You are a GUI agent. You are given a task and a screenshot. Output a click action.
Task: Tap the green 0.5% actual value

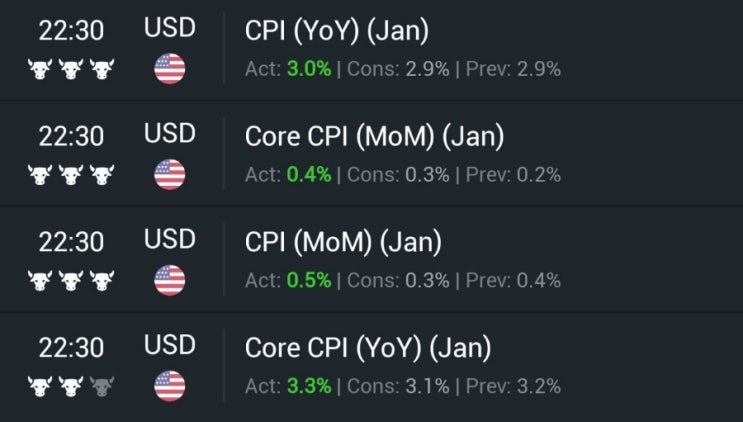click(x=308, y=280)
